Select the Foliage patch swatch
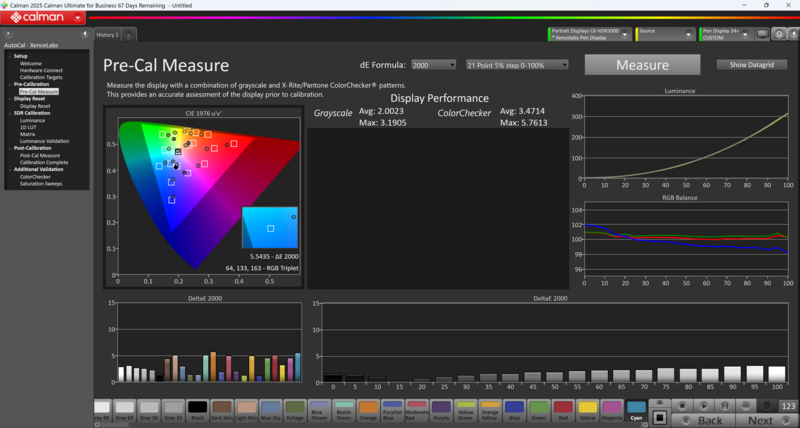The height and width of the screenshot is (428, 800). tap(295, 411)
